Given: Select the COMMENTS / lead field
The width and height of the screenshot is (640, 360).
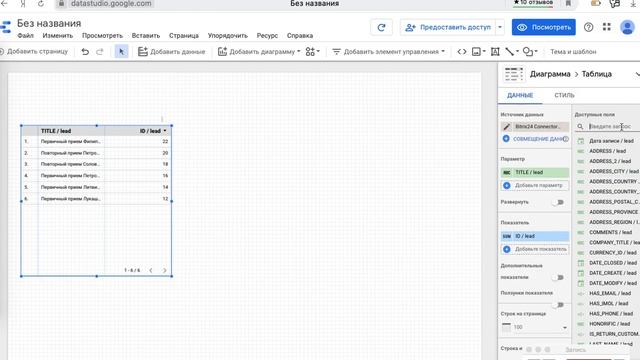Looking at the screenshot, I should pyautogui.click(x=610, y=232).
